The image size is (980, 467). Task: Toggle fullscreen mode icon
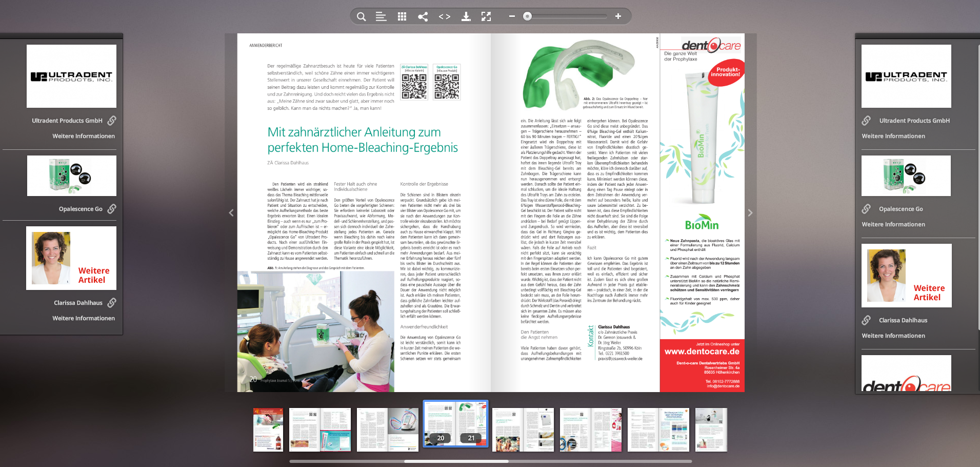coord(486,16)
